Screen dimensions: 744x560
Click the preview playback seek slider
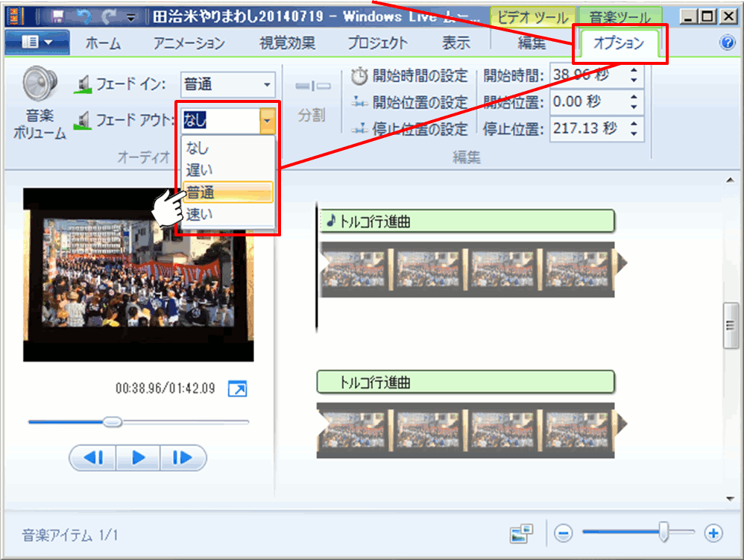tap(113, 422)
